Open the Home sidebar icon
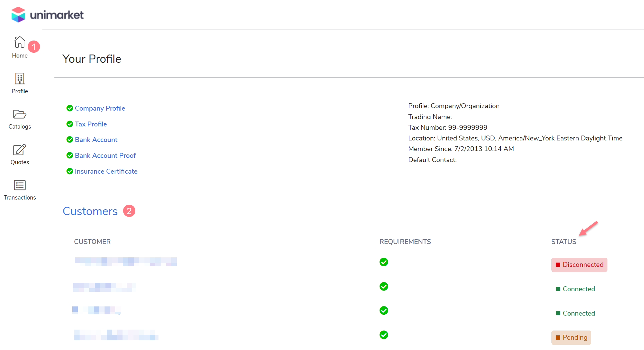The image size is (644, 350). [20, 42]
